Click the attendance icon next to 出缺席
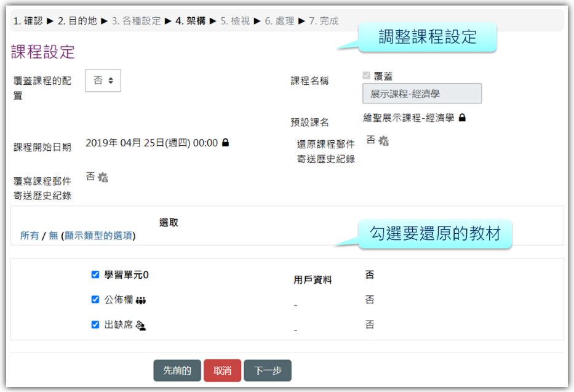Viewport: 574px width, 392px height. click(140, 326)
